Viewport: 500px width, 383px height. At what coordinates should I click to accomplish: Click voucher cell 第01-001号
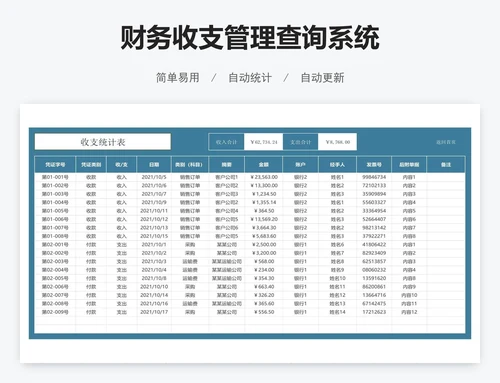point(55,177)
